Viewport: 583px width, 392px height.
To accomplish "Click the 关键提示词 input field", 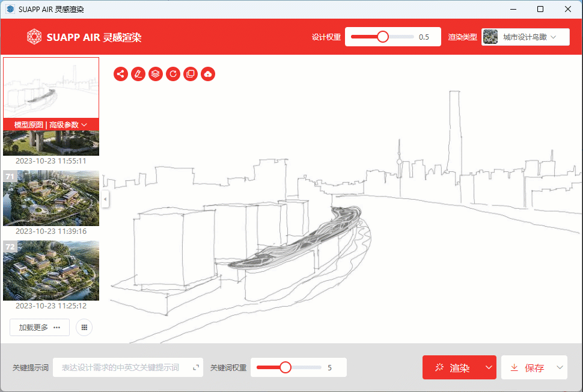I will click(128, 367).
